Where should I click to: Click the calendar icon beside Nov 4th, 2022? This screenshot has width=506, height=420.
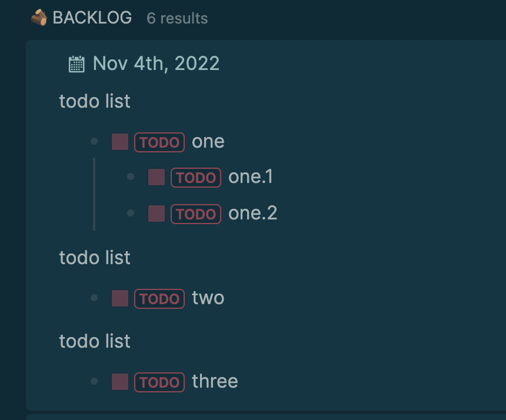click(77, 63)
